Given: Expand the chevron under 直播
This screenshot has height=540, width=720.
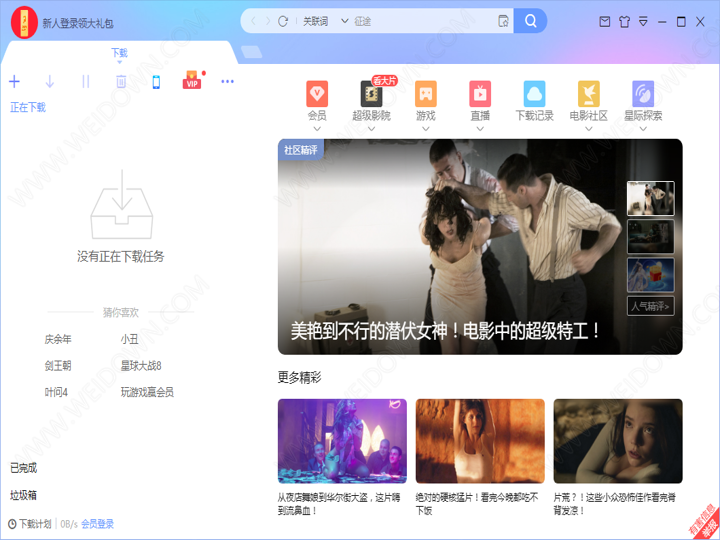Looking at the screenshot, I should click(x=480, y=129).
